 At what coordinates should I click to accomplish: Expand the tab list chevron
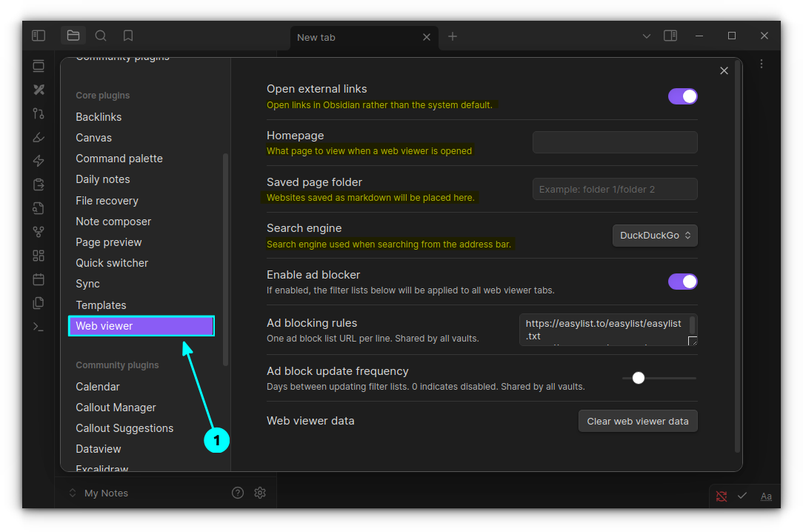(646, 36)
